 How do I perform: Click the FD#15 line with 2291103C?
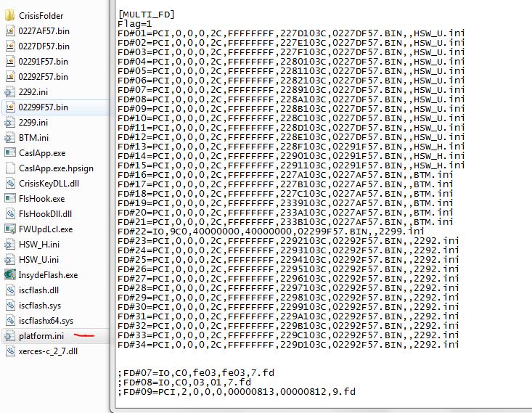[x=291, y=165]
